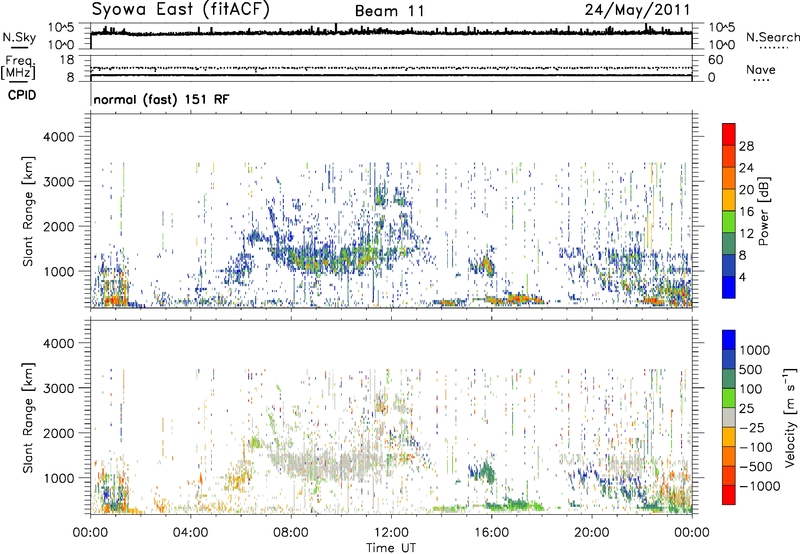800x554 pixels.
Task: Click the '2000' tick of the power panel
Action: [59, 226]
